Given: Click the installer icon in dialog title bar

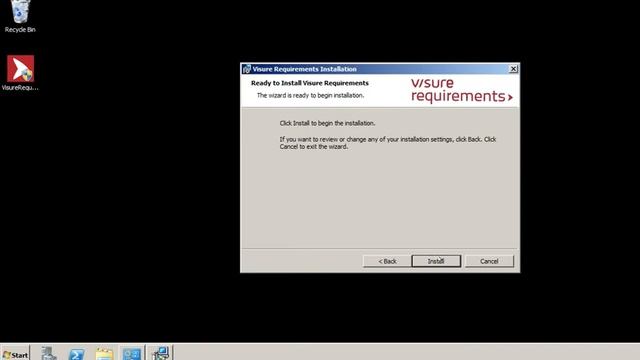Looking at the screenshot, I should pos(246,69).
